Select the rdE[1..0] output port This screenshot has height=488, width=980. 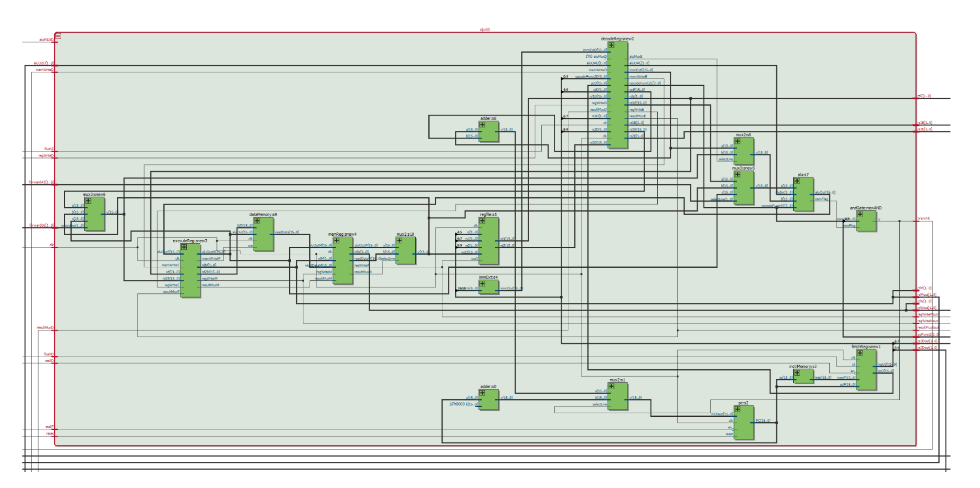(924, 96)
